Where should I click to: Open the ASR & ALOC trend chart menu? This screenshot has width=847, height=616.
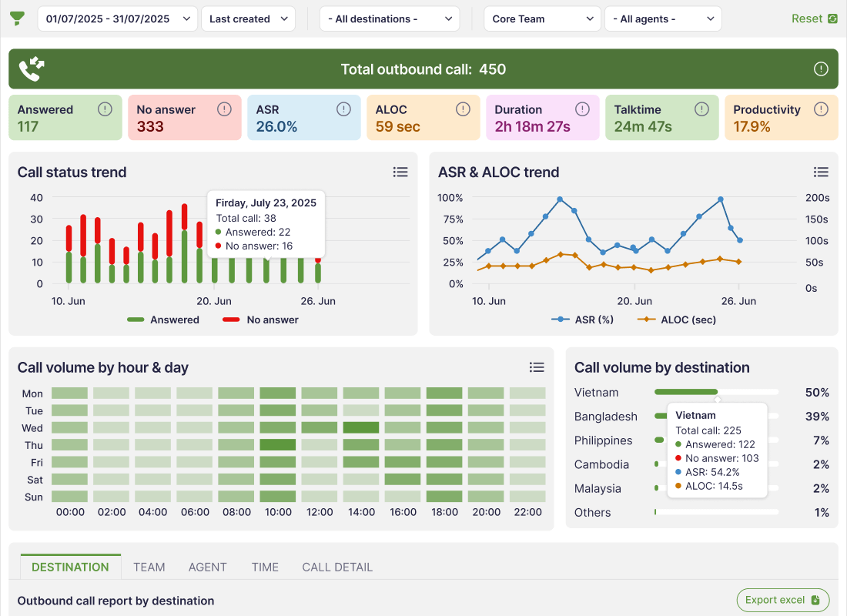point(821,172)
